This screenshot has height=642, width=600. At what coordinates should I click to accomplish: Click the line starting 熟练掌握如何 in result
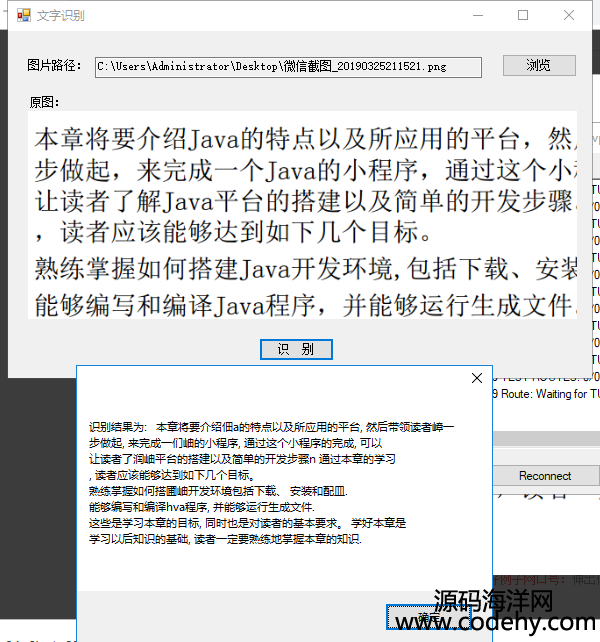[218, 491]
